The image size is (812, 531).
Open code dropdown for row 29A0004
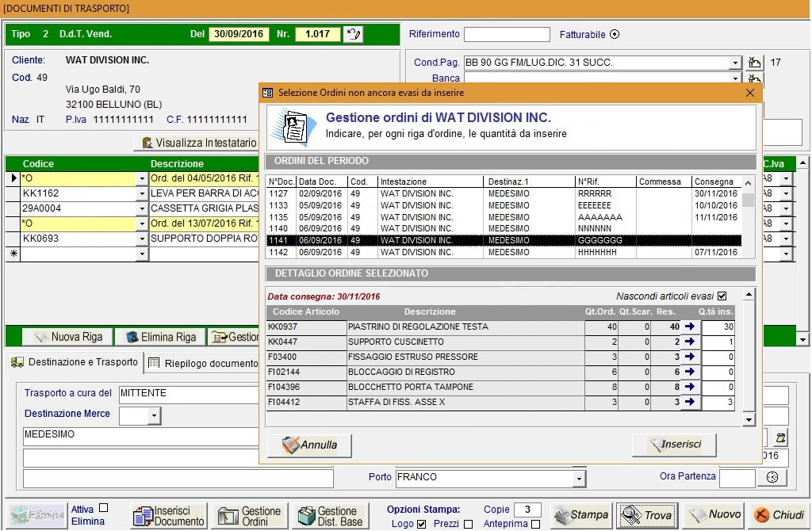click(x=142, y=208)
